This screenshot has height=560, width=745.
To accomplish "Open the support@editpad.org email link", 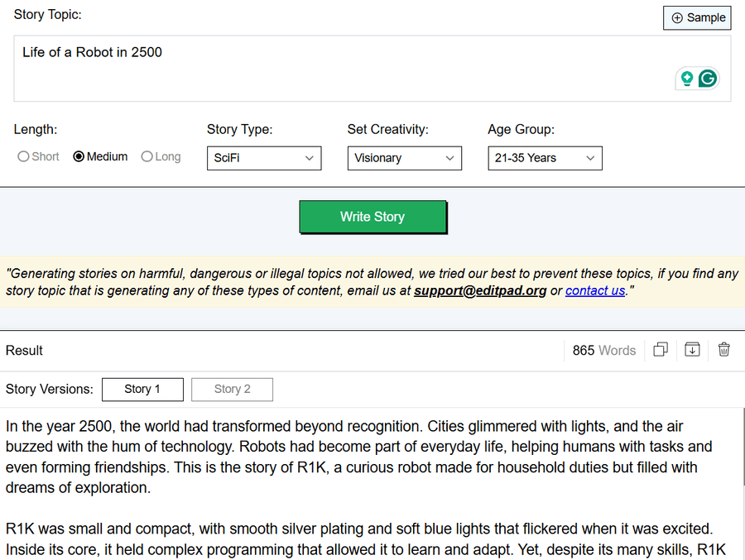I will point(480,290).
